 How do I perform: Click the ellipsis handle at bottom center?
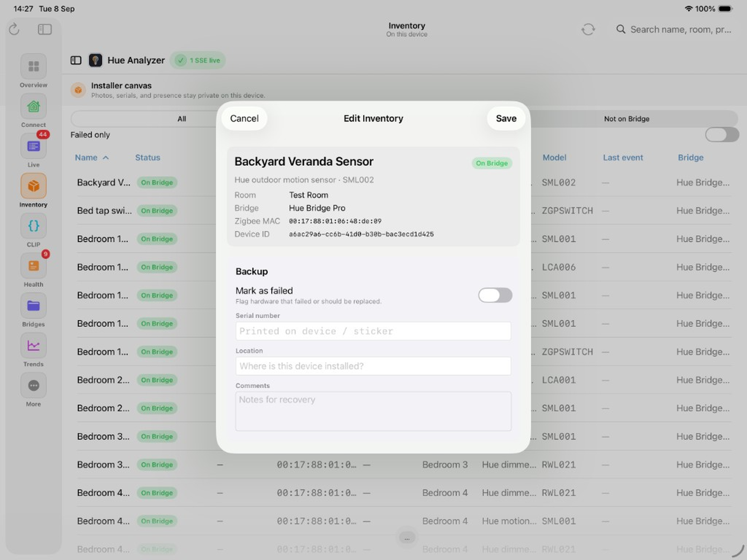pos(407,538)
